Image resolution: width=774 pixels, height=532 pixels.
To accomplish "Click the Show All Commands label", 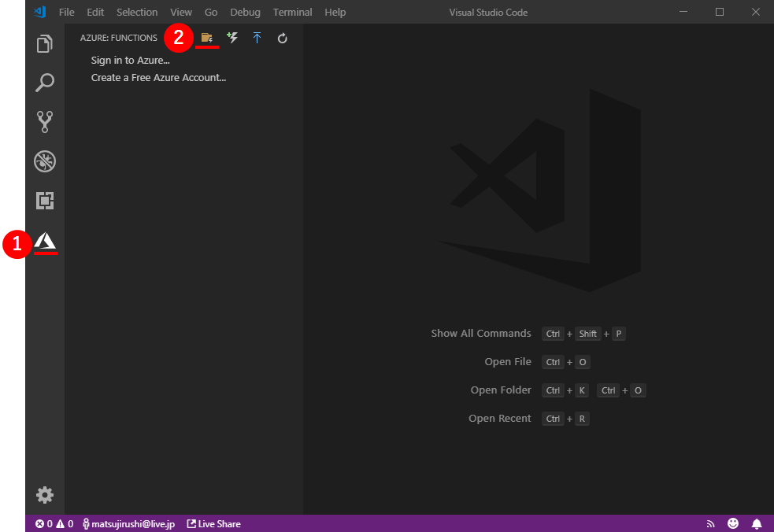I will (x=481, y=333).
